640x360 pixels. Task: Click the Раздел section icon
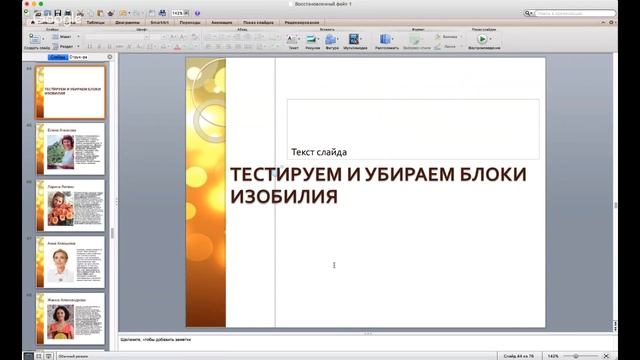point(56,47)
